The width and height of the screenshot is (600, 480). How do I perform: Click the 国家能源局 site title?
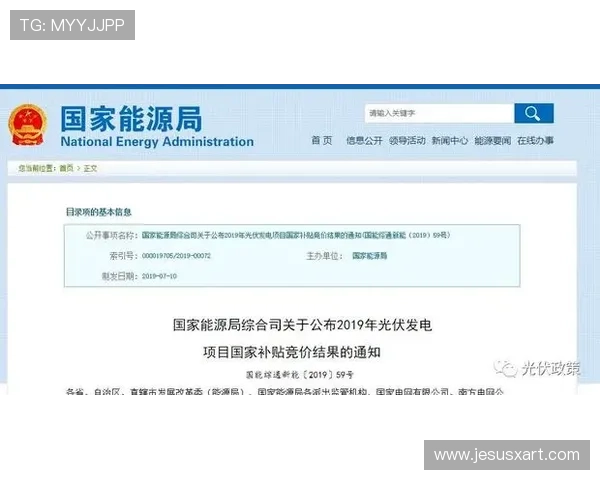(131, 119)
